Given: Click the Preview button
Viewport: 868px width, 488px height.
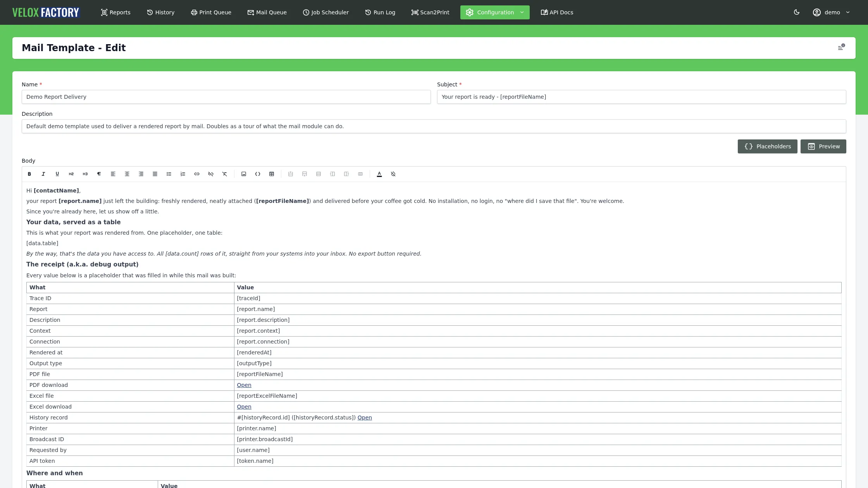Looking at the screenshot, I should (x=823, y=146).
